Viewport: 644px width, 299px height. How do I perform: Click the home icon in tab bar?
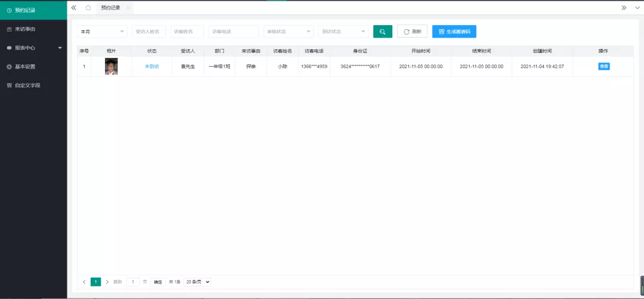pyautogui.click(x=88, y=8)
